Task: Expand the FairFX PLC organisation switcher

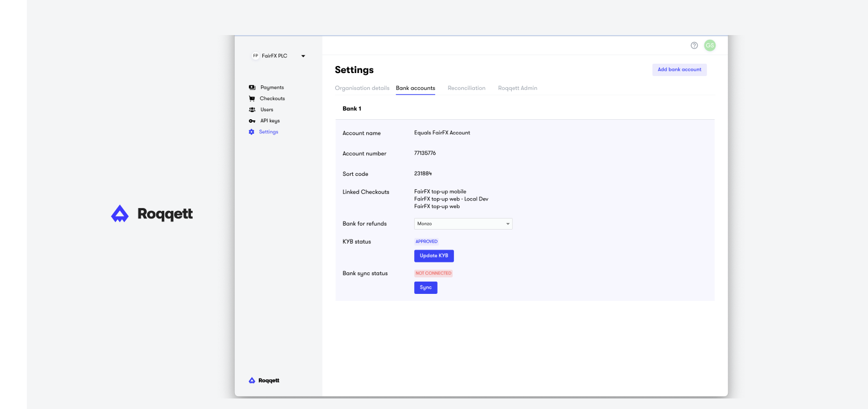Action: (279, 56)
